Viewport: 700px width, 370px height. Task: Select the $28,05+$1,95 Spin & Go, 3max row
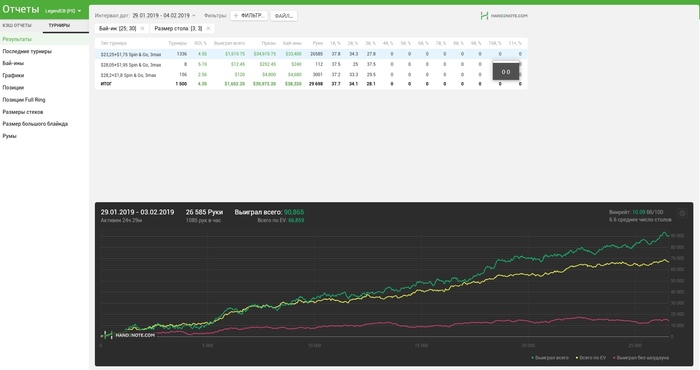[311, 64]
